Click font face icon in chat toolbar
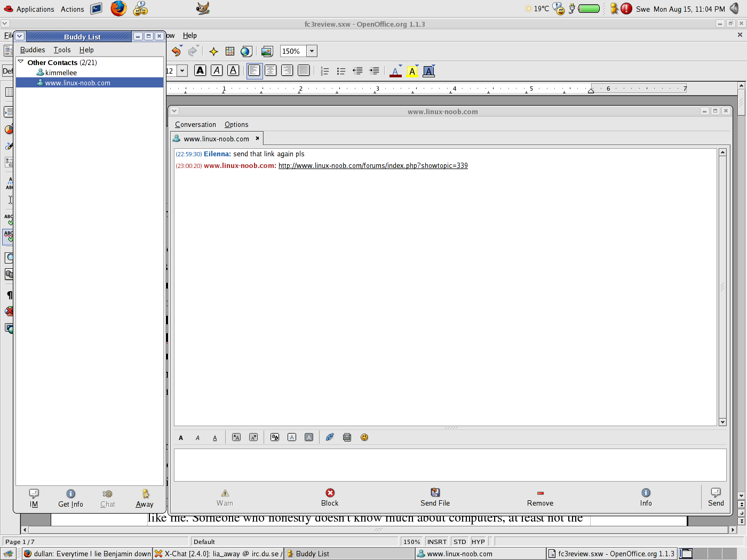The image size is (747, 560). tap(275, 437)
